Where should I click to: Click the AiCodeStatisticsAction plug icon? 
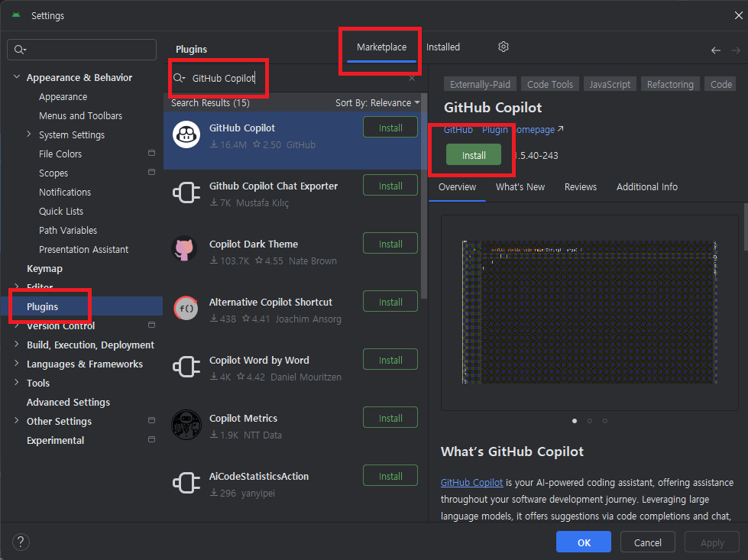(186, 483)
